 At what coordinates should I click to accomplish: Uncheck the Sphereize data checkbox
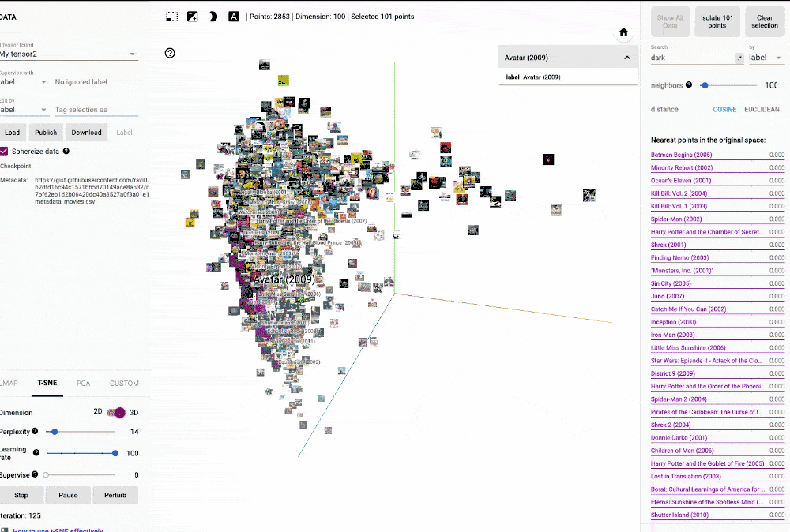click(3, 151)
